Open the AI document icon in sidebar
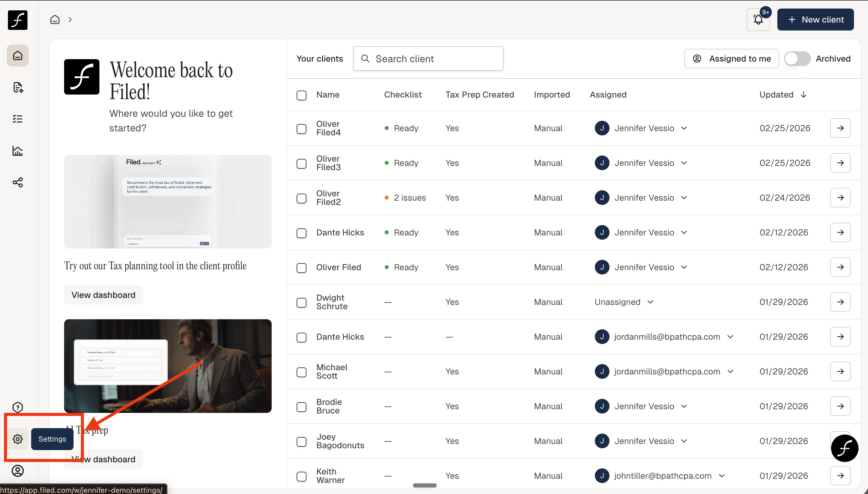The height and width of the screenshot is (494, 868). pos(18,87)
